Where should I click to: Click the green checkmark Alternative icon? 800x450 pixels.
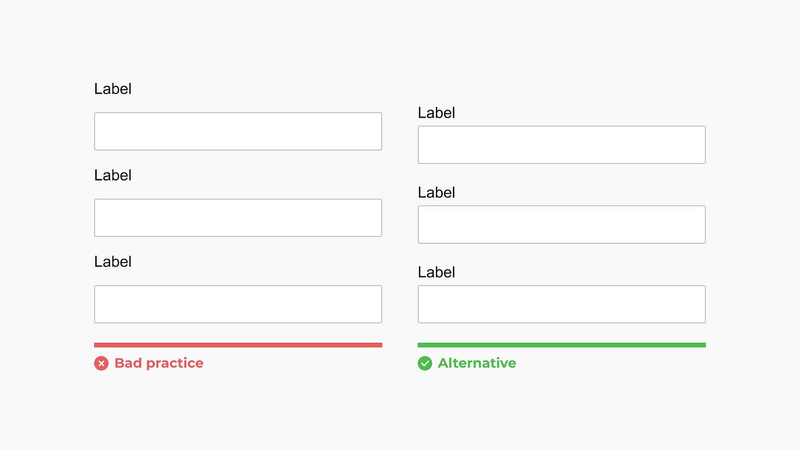pyautogui.click(x=425, y=363)
